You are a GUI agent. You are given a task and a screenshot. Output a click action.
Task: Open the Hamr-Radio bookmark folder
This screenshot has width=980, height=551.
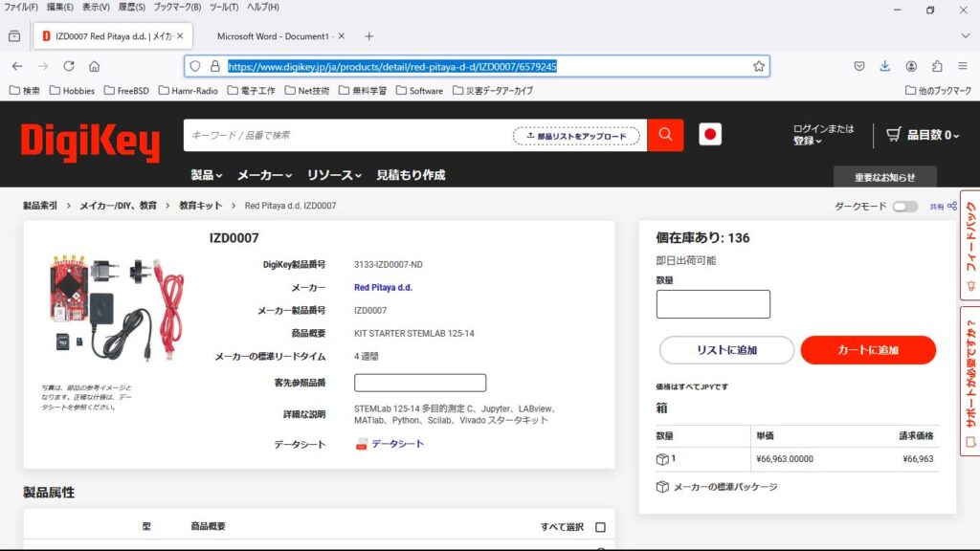[189, 91]
